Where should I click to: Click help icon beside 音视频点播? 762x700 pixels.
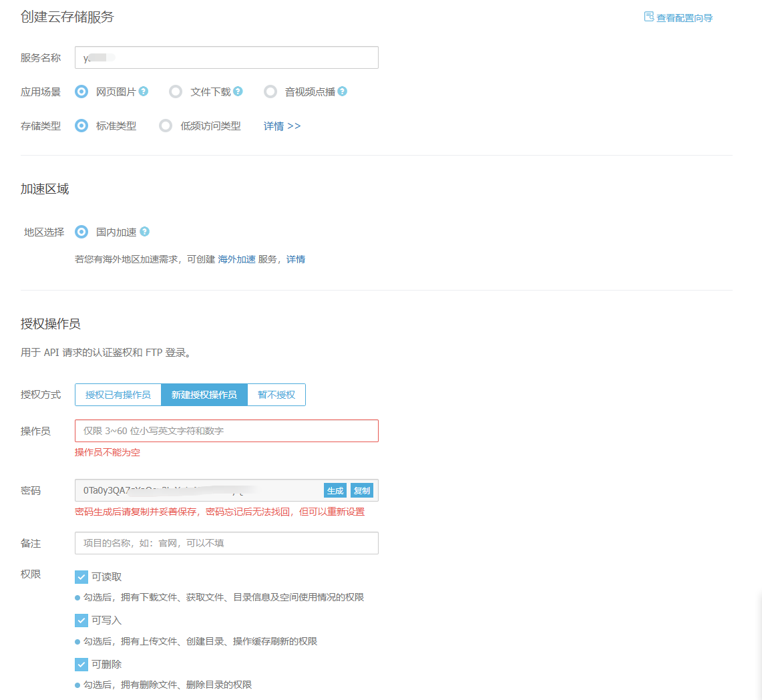[x=343, y=92]
